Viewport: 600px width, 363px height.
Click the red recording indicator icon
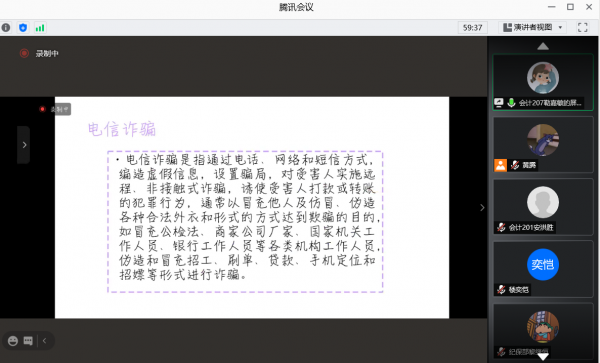[x=24, y=53]
